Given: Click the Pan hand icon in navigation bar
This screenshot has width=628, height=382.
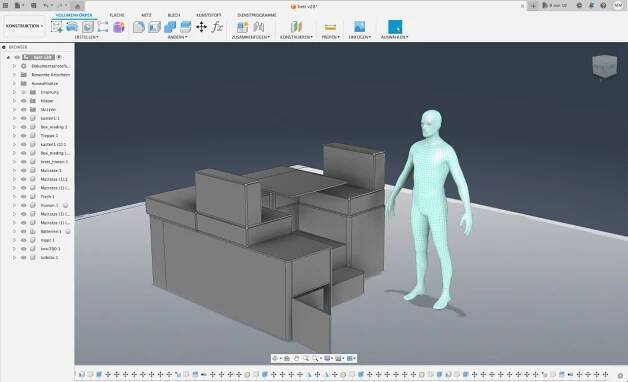Looking at the screenshot, I should point(296,358).
